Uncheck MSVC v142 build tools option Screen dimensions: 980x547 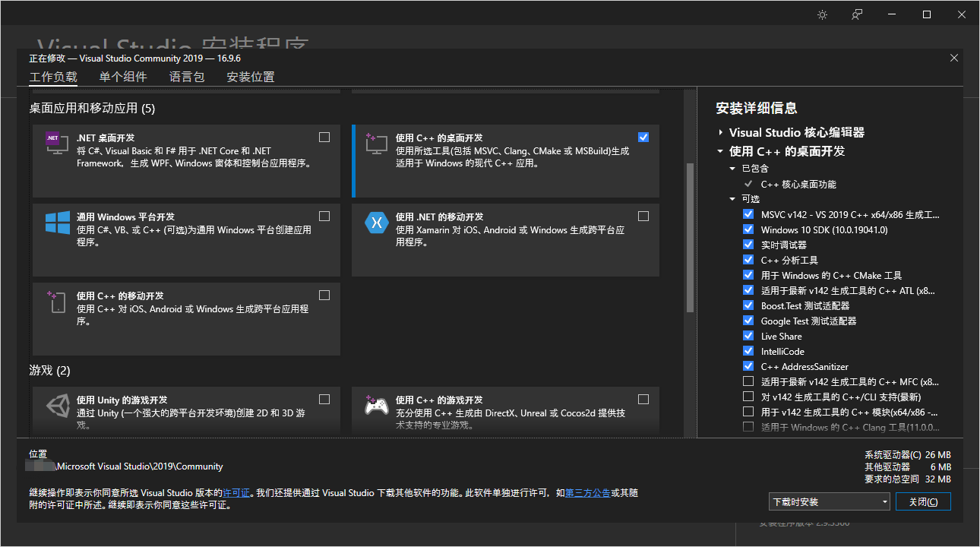coord(748,214)
